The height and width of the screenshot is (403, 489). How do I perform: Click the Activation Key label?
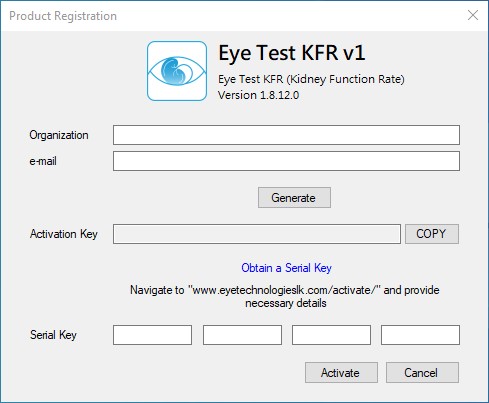click(64, 234)
